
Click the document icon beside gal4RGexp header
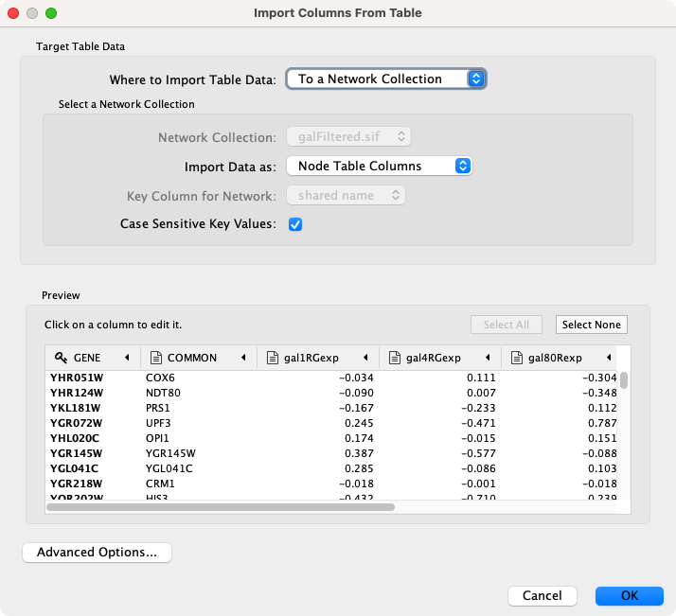click(393, 358)
